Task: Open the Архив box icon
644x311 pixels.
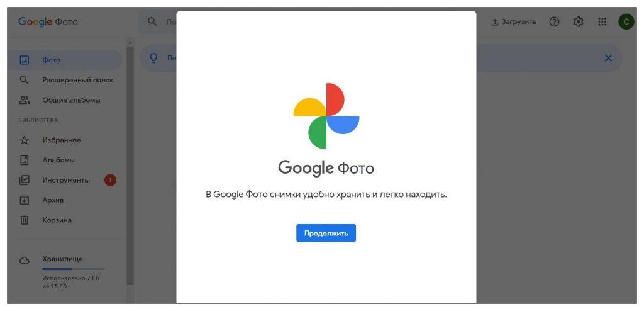Action: coord(25,200)
